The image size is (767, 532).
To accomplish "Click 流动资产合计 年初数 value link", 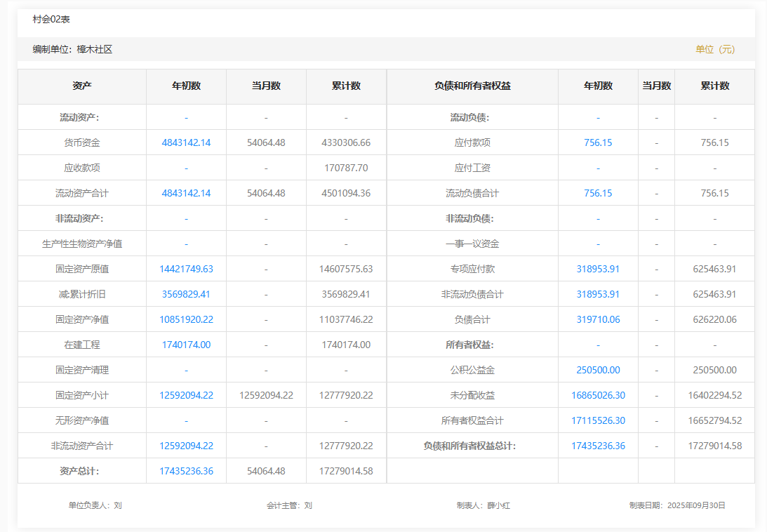I will (186, 193).
